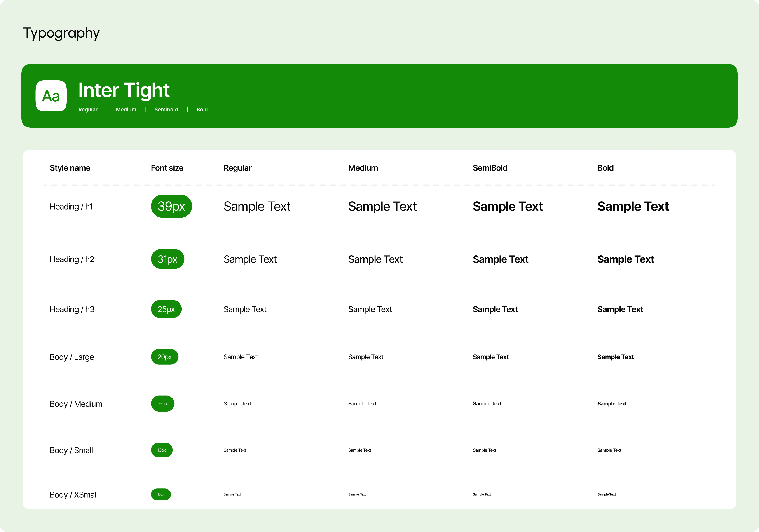This screenshot has width=759, height=532.
Task: Click the Bold Sample Text in h1 row
Action: [x=633, y=207]
